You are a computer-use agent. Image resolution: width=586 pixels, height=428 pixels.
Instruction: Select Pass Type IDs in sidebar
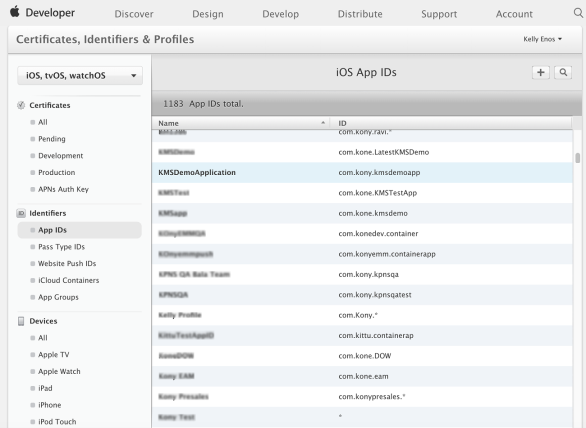(x=61, y=247)
